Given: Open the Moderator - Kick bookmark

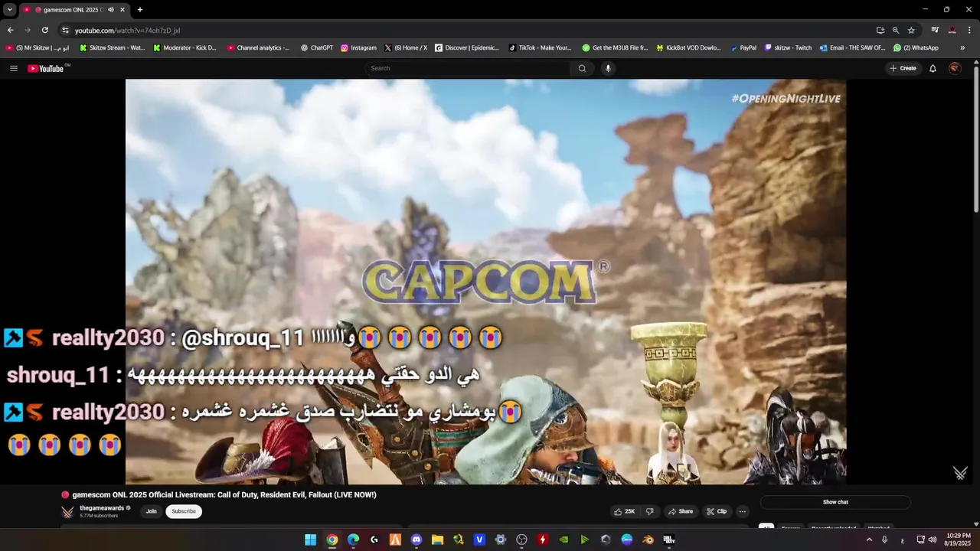Looking at the screenshot, I should 185,47.
